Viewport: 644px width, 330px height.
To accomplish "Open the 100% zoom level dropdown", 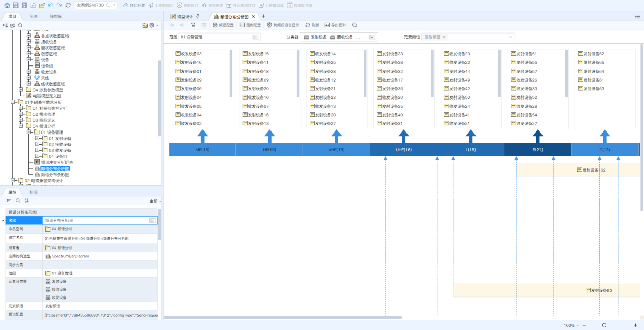I will coord(571,325).
